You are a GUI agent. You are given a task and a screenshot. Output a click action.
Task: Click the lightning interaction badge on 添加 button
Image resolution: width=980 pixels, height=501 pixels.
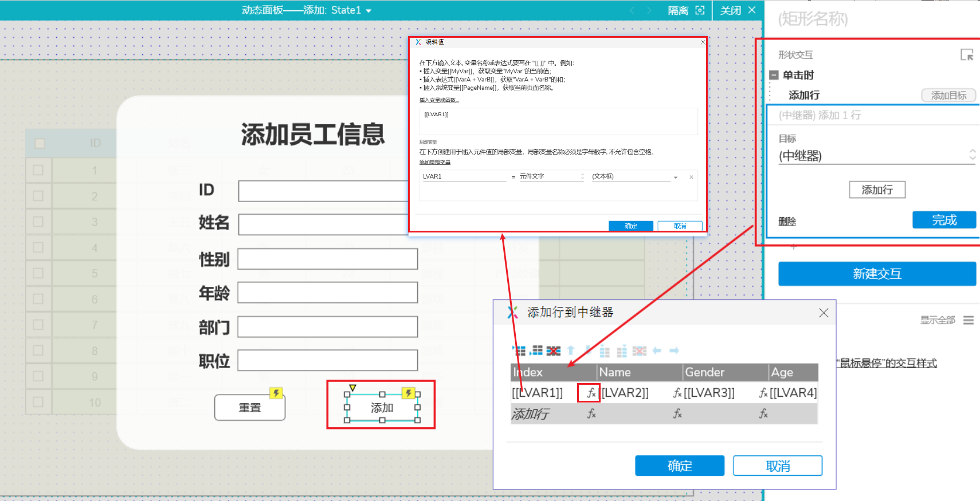point(408,393)
